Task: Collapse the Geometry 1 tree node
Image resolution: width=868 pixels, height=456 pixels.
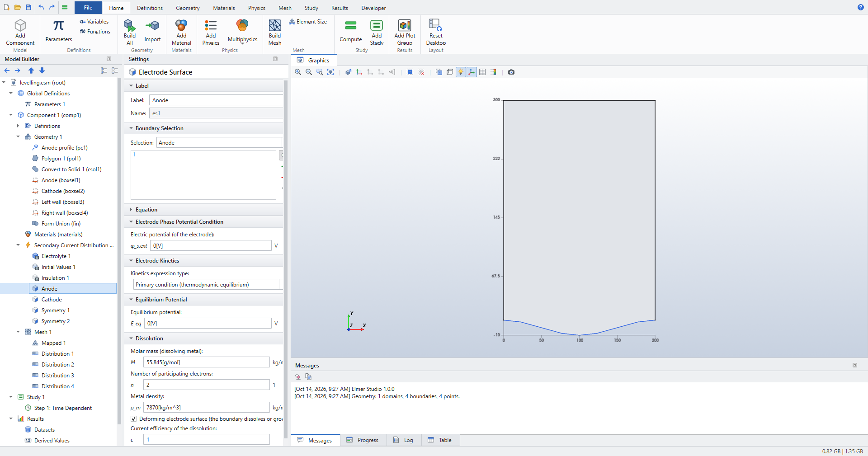Action: [18, 137]
